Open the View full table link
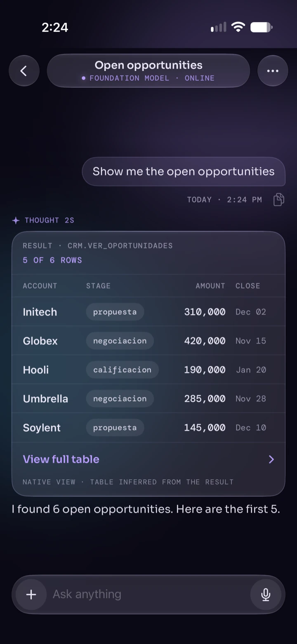Screen dimensions: 297x644 (61, 459)
